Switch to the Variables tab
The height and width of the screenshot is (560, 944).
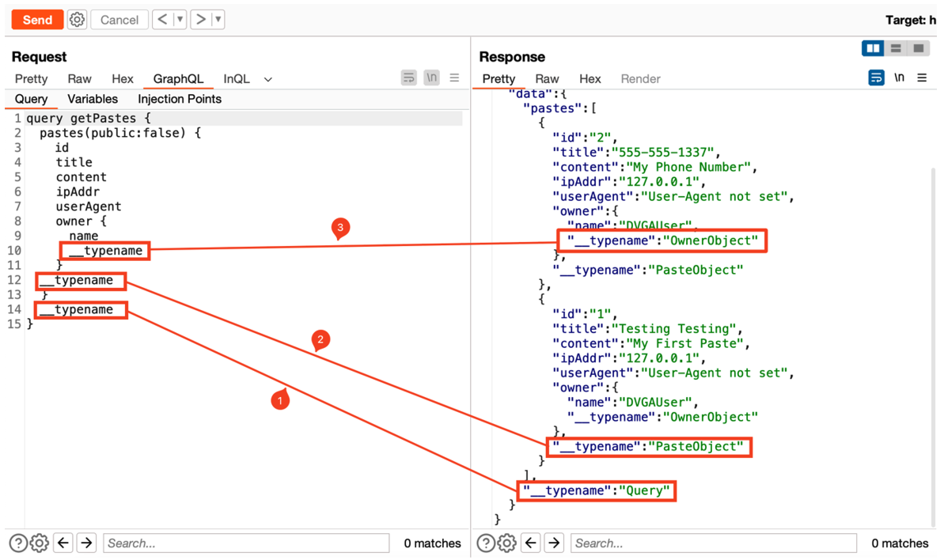click(x=93, y=98)
